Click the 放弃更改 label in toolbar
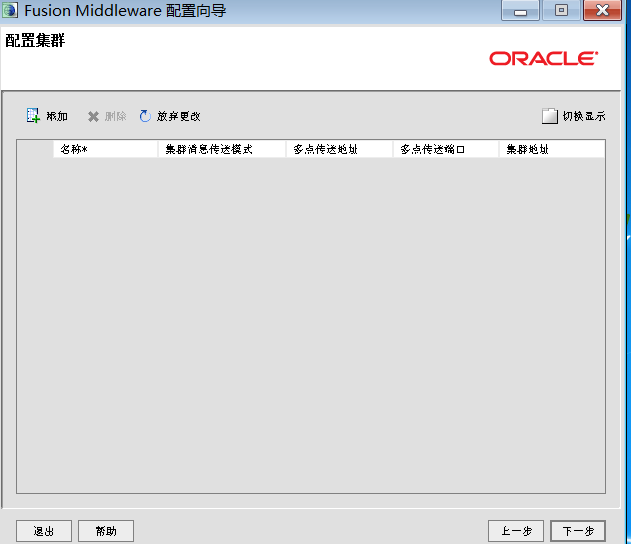Screen dimensions: 631x544 tap(178, 116)
